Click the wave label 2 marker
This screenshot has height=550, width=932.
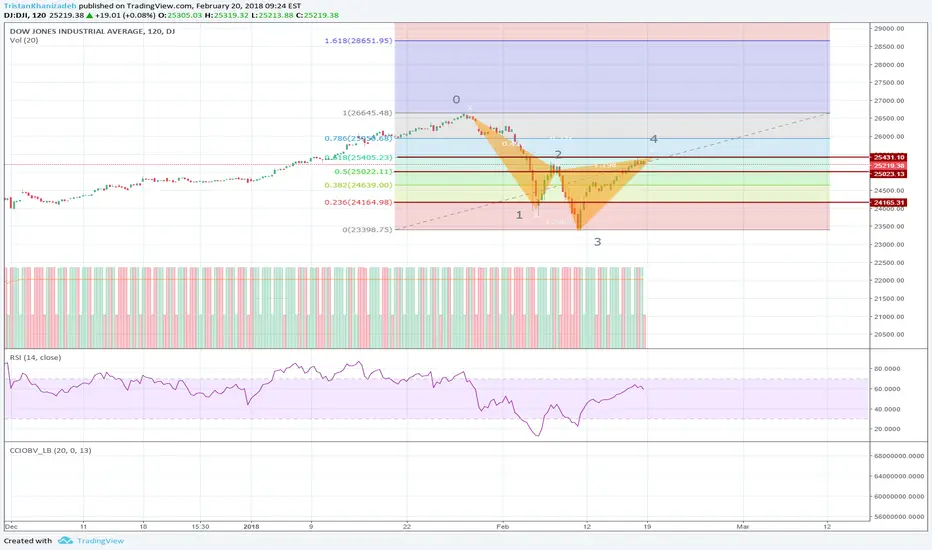pyautogui.click(x=558, y=154)
